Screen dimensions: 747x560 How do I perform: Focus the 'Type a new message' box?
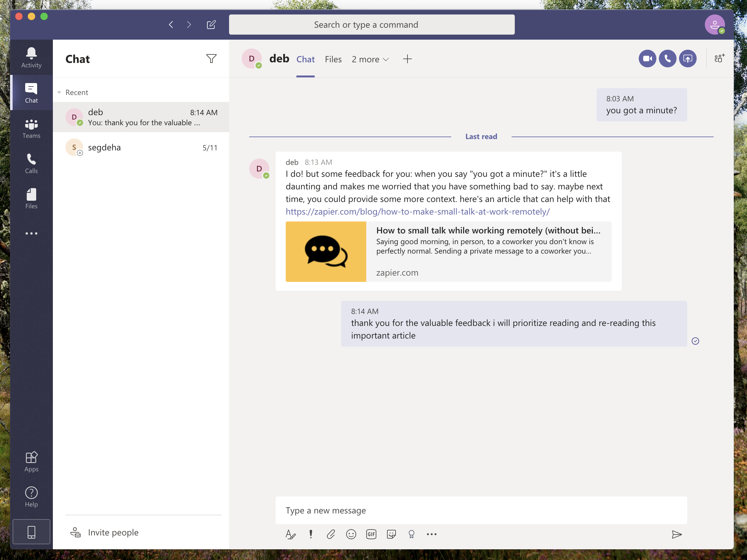coord(481,510)
